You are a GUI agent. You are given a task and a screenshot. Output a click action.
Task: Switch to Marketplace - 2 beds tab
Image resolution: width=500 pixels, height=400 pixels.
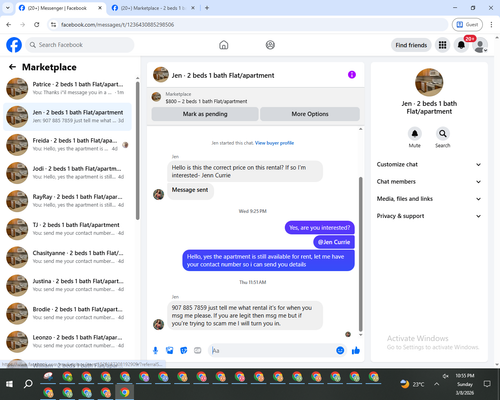[x=153, y=8]
